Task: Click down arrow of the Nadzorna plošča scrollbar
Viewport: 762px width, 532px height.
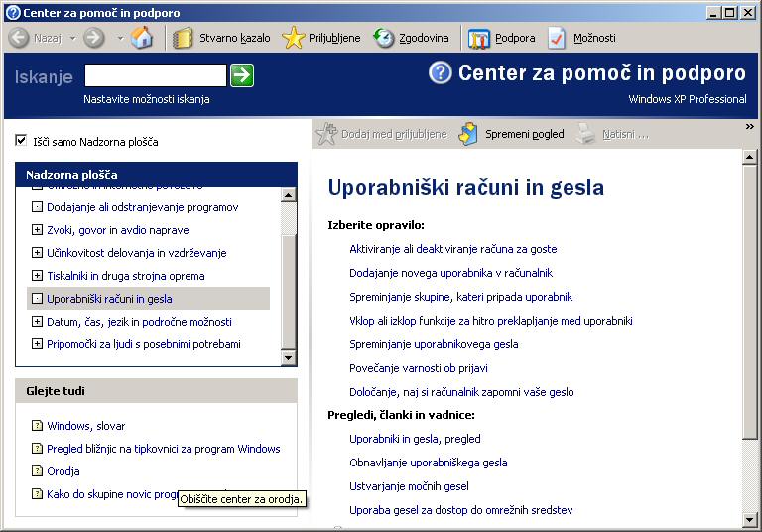Action: tap(289, 357)
